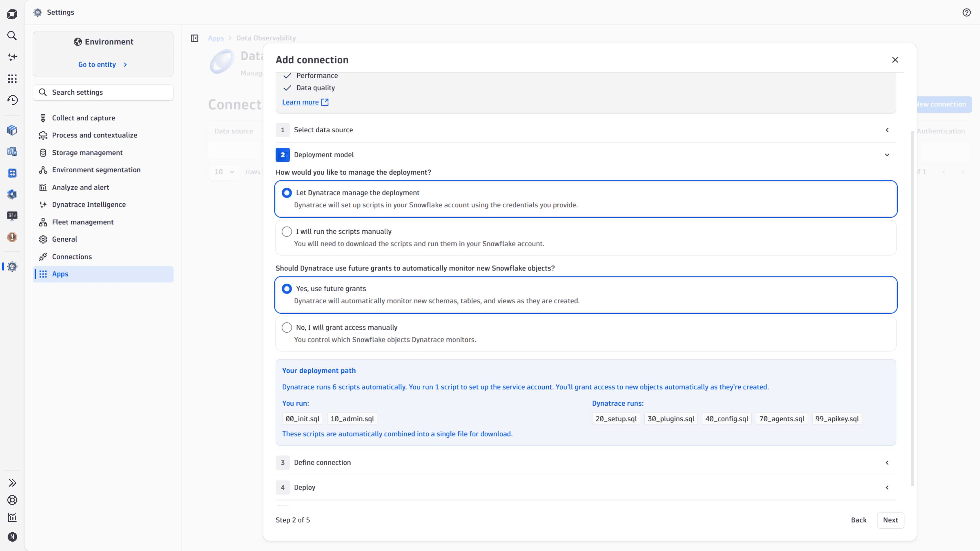The width and height of the screenshot is (980, 551).
Task: Open the chart icon at rail bottom
Action: 12,517
